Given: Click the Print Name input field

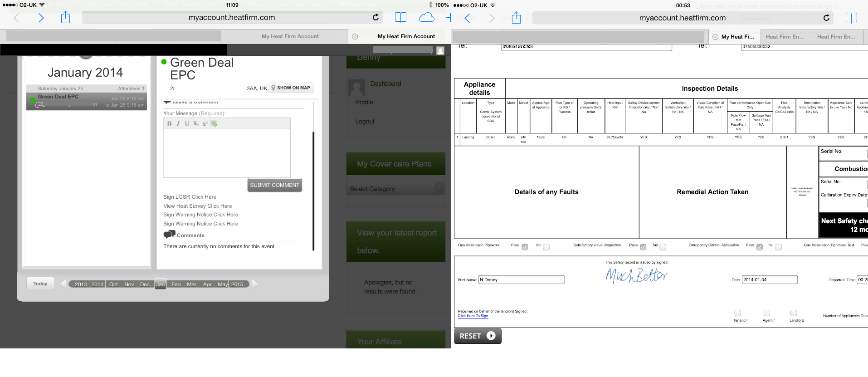Looking at the screenshot, I should pyautogui.click(x=521, y=280).
